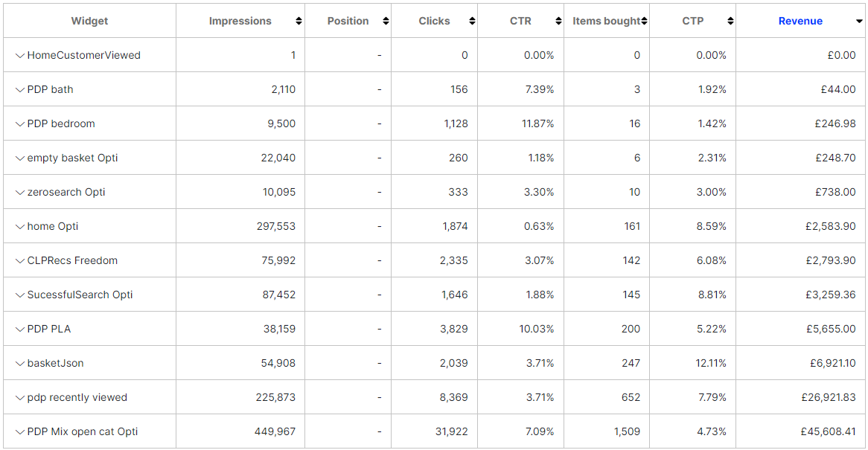
Task: Expand CLPRecs Freedom row chevron
Action: tap(20, 260)
